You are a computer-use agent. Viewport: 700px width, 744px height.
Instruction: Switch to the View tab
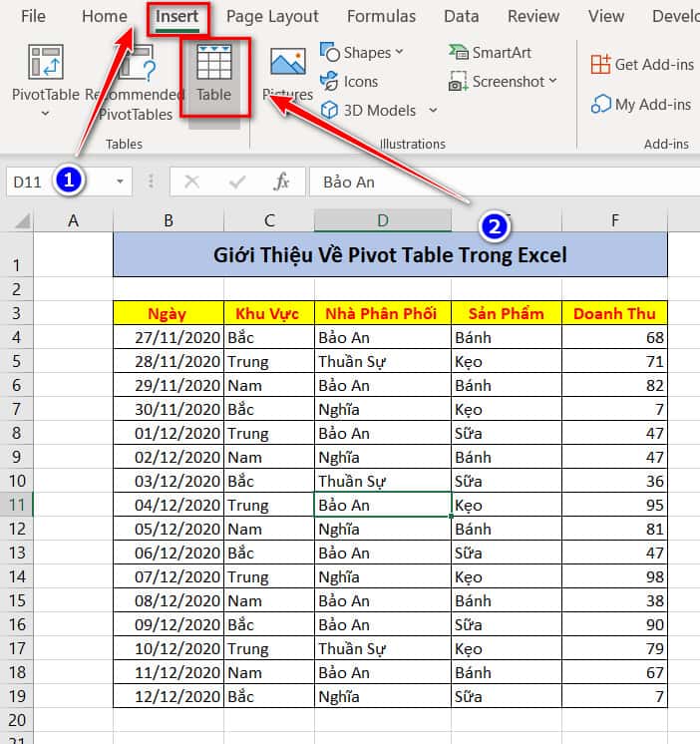pos(606,16)
